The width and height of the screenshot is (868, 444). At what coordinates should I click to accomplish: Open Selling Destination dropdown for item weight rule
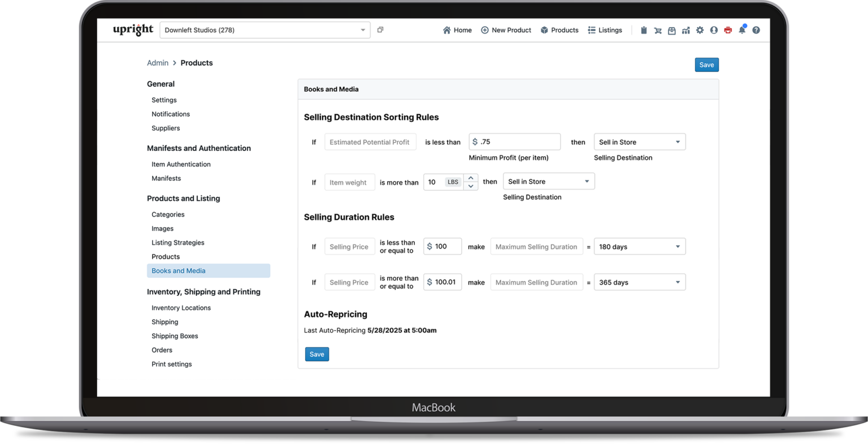548,182
